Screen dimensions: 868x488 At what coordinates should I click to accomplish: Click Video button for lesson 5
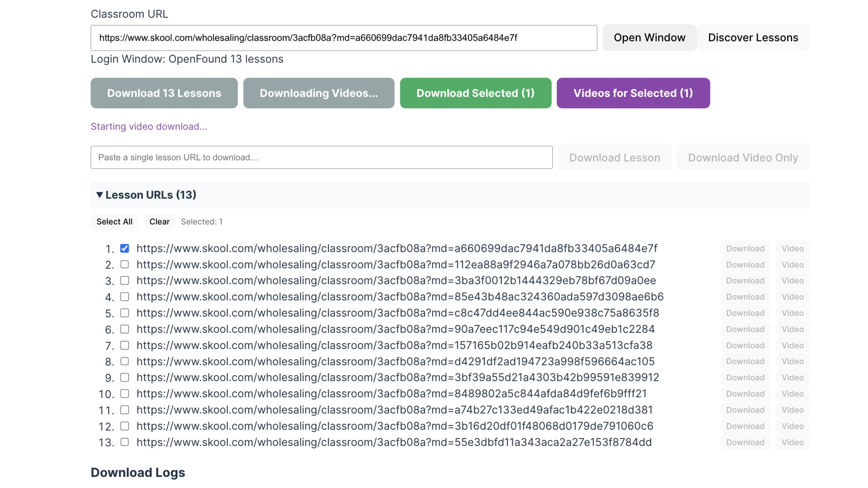[792, 313]
